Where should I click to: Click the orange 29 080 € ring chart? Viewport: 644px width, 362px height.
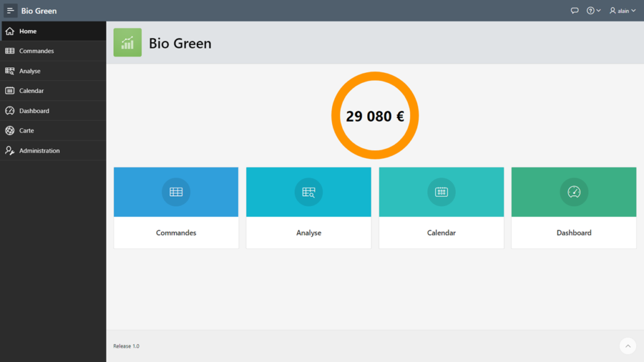tap(375, 116)
